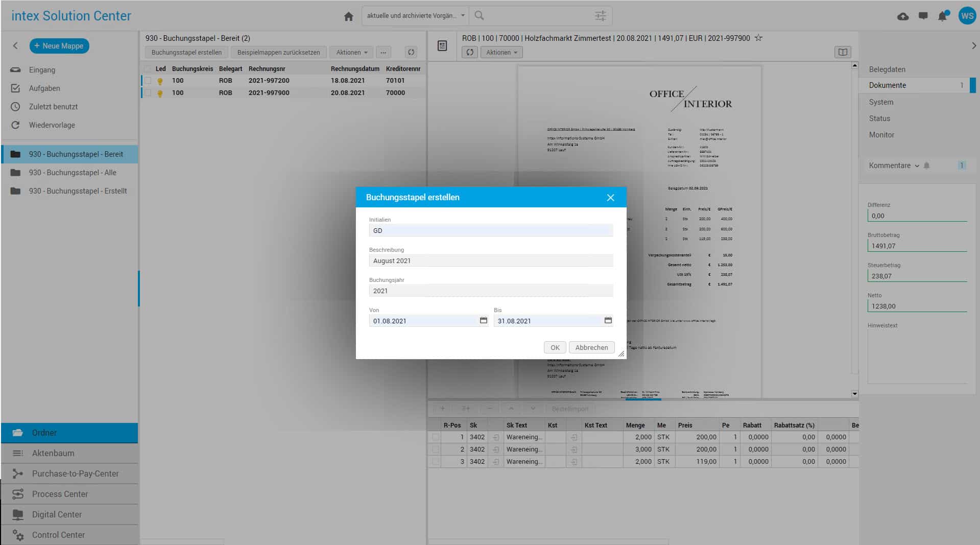Open the notifications bell icon
980x545 pixels.
(x=942, y=16)
